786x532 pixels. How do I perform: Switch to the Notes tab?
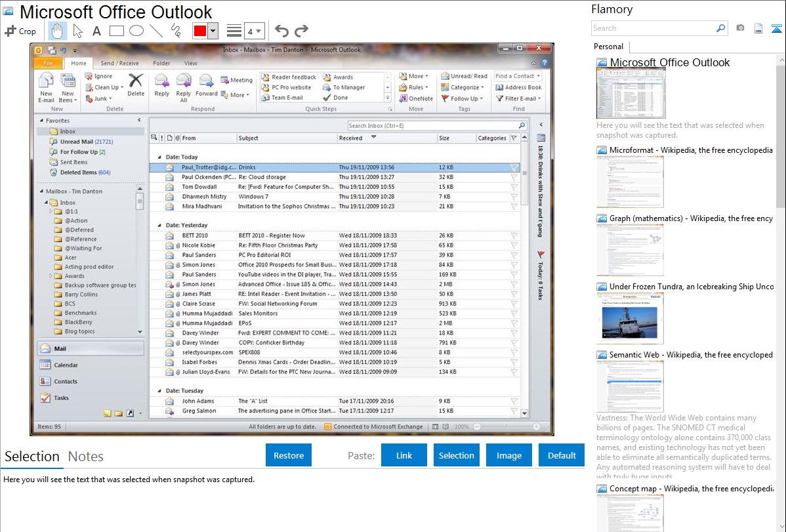86,457
